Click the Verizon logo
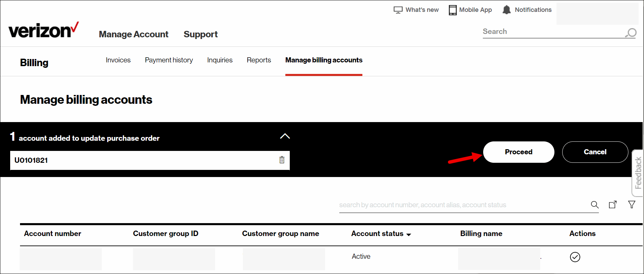Viewport: 644px width, 274px height. tap(43, 30)
